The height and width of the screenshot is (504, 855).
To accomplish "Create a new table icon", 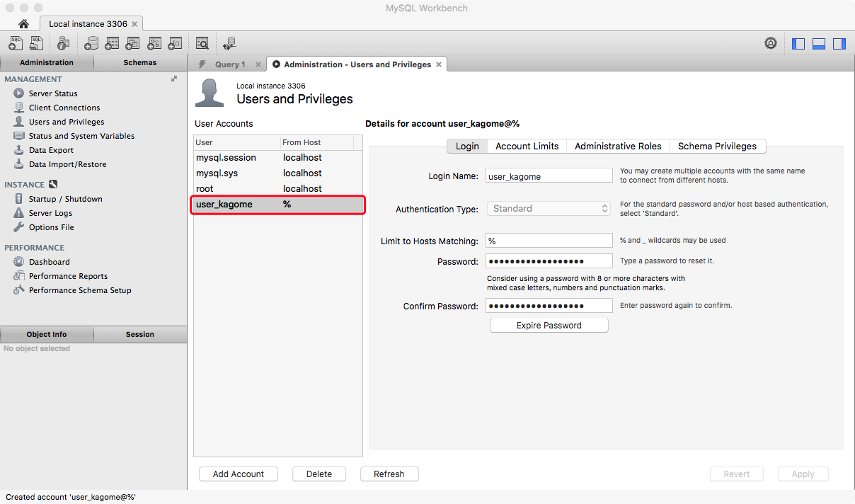I will point(112,43).
